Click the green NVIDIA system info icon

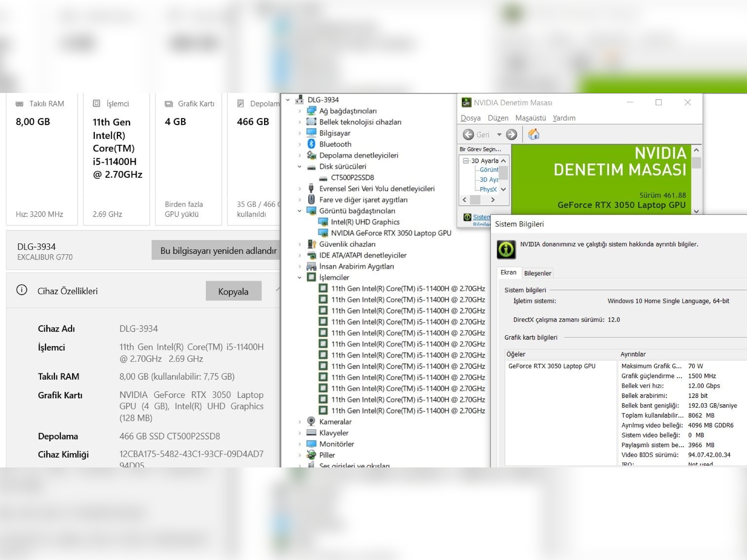506,249
